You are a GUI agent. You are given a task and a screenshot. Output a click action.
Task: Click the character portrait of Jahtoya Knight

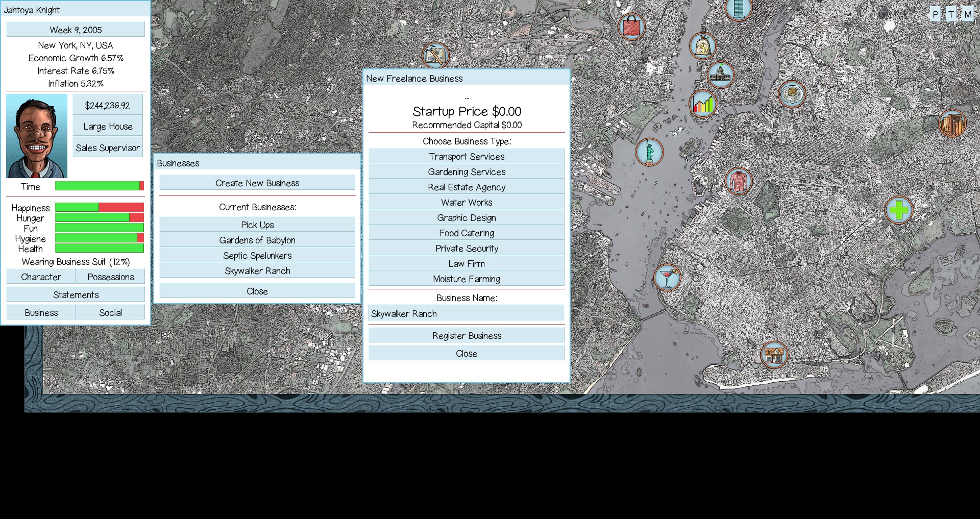(37, 136)
